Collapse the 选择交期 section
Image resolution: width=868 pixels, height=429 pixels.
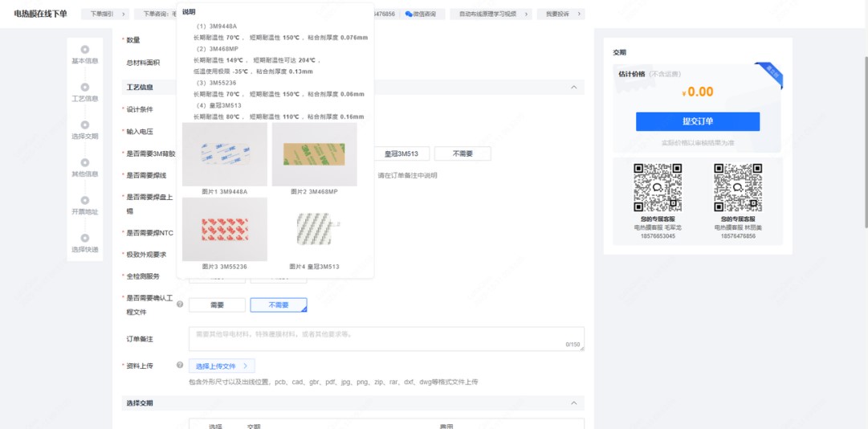click(573, 403)
